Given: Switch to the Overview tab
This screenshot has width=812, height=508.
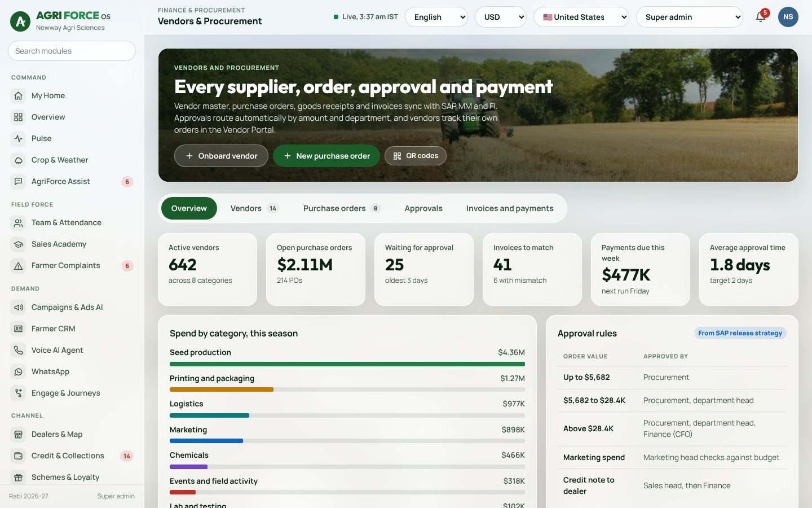Looking at the screenshot, I should [189, 208].
